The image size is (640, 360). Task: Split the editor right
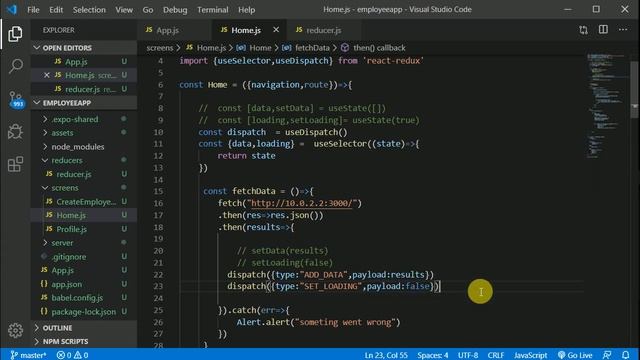(x=603, y=30)
